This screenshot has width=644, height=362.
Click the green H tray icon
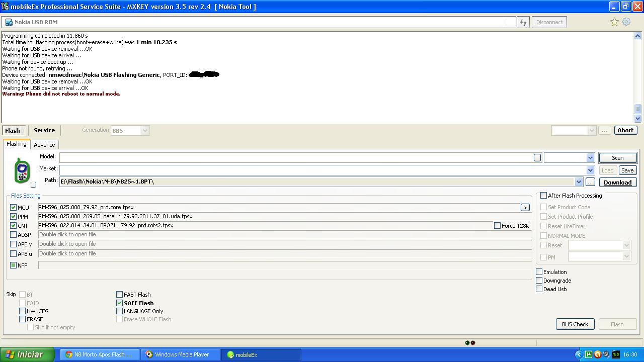[589, 354]
